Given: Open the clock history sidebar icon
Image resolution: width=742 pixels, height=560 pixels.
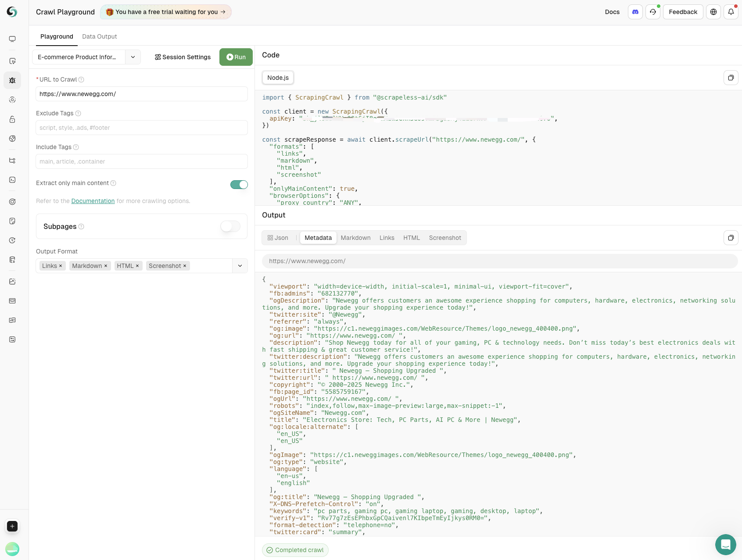Looking at the screenshot, I should [x=12, y=240].
